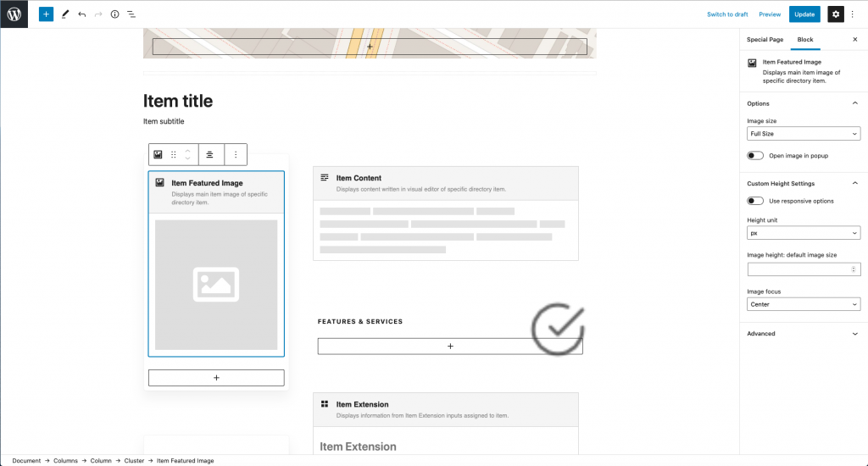Add block below Item Featured Image
The width and height of the screenshot is (868, 466).
click(x=216, y=377)
